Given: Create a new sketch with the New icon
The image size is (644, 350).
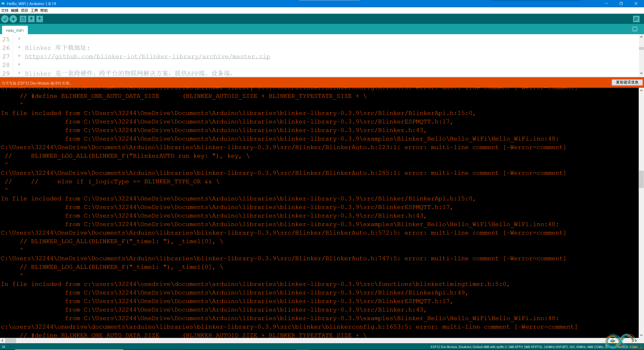Looking at the screenshot, I should 23,19.
